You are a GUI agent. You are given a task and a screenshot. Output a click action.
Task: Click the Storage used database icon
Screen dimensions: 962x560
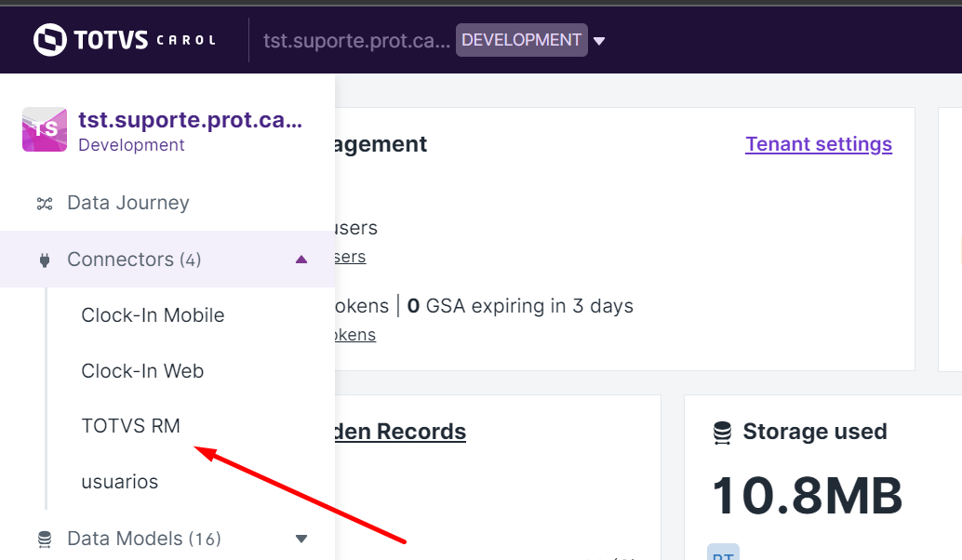click(723, 431)
